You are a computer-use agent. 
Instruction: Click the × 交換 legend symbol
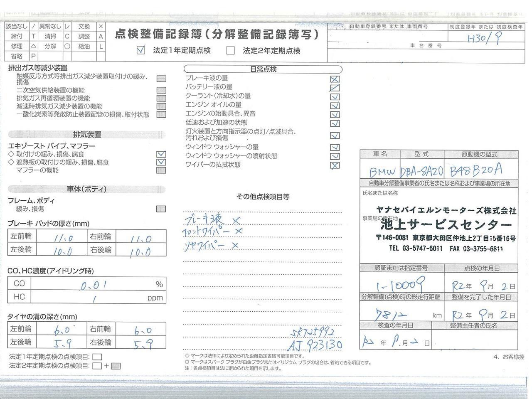[101, 26]
